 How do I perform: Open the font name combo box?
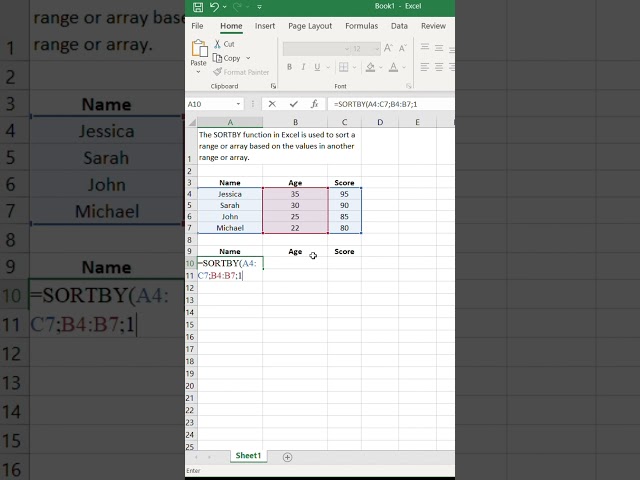point(317,49)
